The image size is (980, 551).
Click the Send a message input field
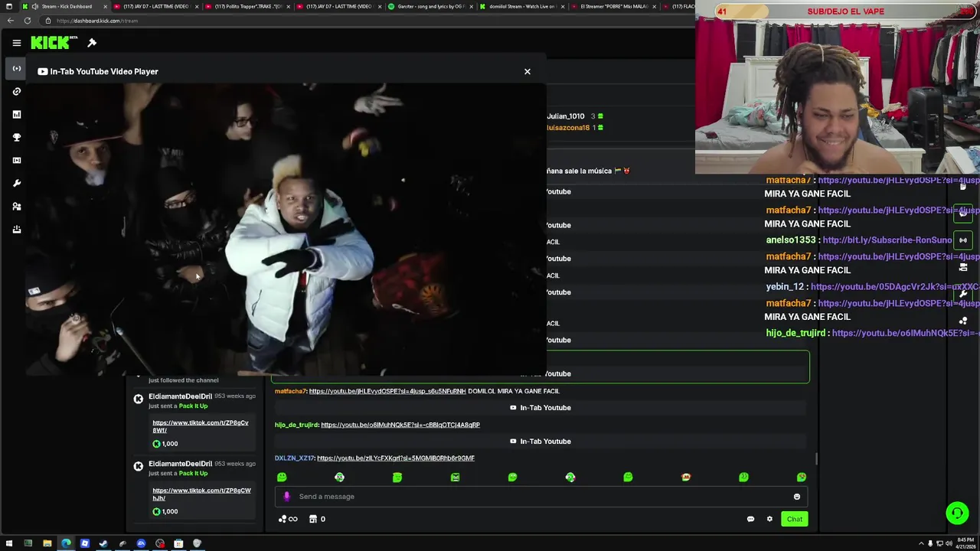[x=541, y=497]
